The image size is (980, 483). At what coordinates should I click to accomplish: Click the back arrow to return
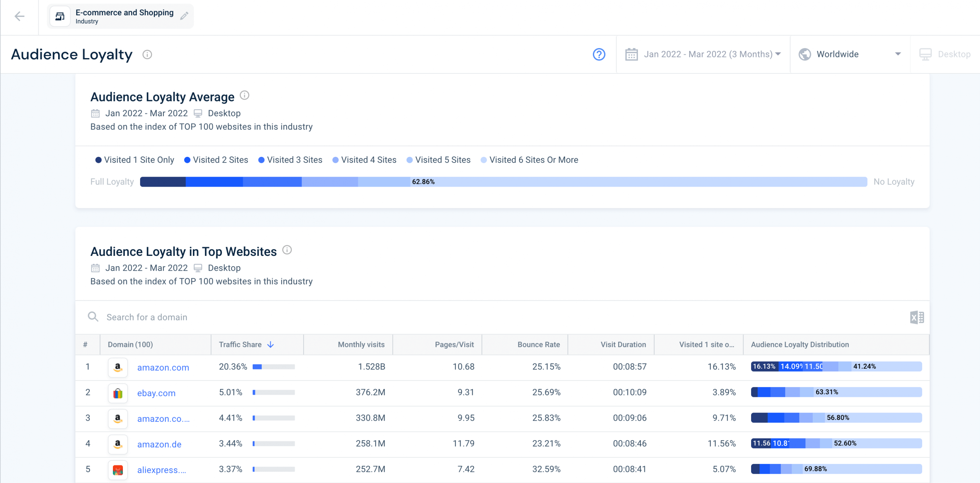click(20, 16)
